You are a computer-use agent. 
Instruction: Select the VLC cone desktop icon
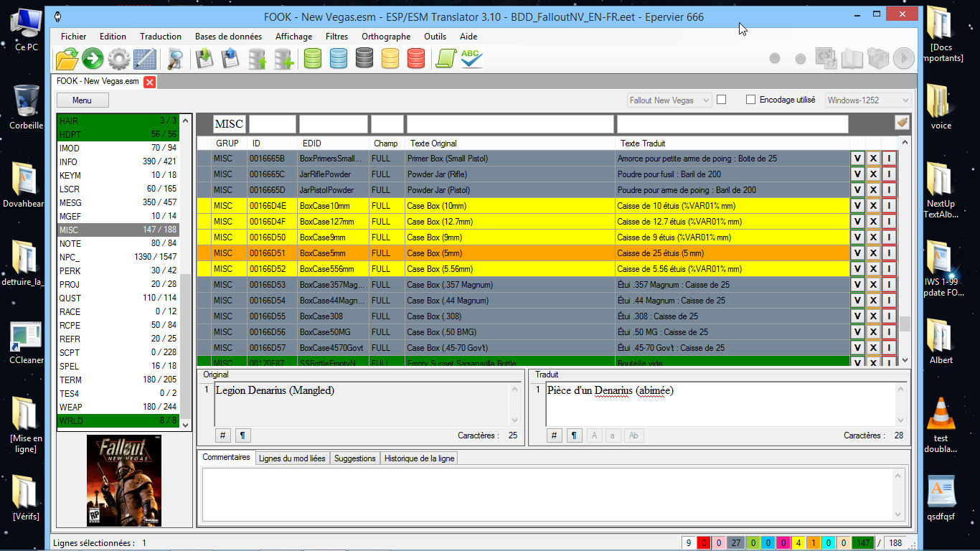(x=941, y=425)
